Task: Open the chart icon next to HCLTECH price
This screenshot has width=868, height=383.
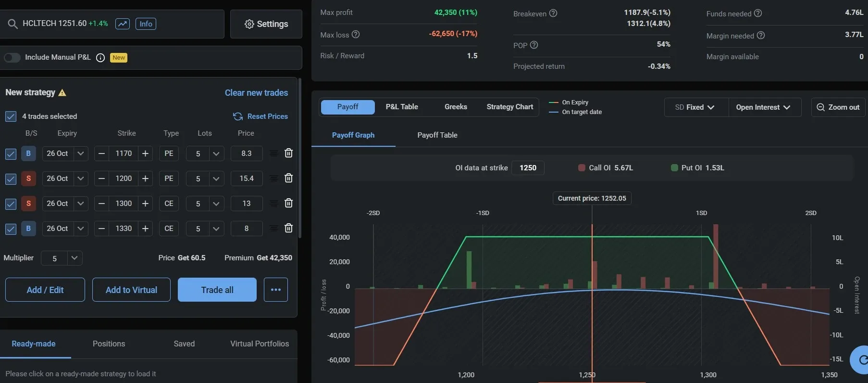Action: click(x=123, y=24)
